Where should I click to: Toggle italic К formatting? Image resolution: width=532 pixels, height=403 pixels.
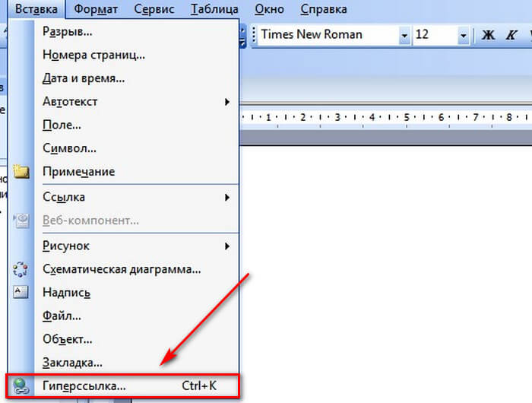click(511, 35)
